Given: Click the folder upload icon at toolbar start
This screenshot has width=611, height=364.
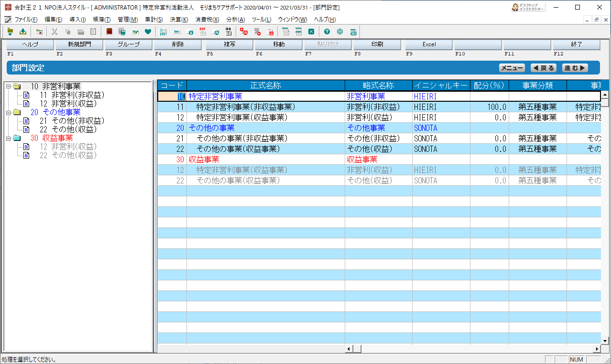Looking at the screenshot, I should (x=10, y=32).
